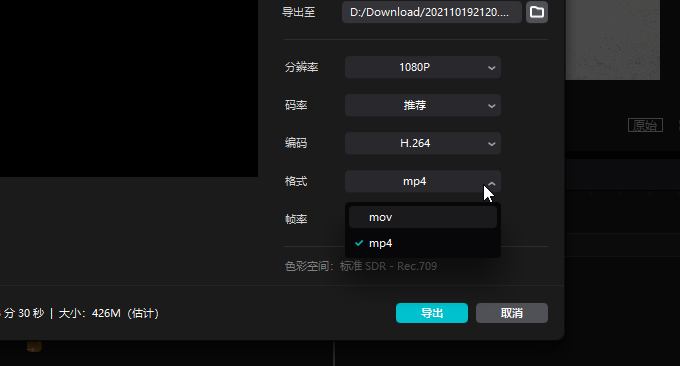
Task: Click the 导出至 label
Action: click(x=298, y=12)
